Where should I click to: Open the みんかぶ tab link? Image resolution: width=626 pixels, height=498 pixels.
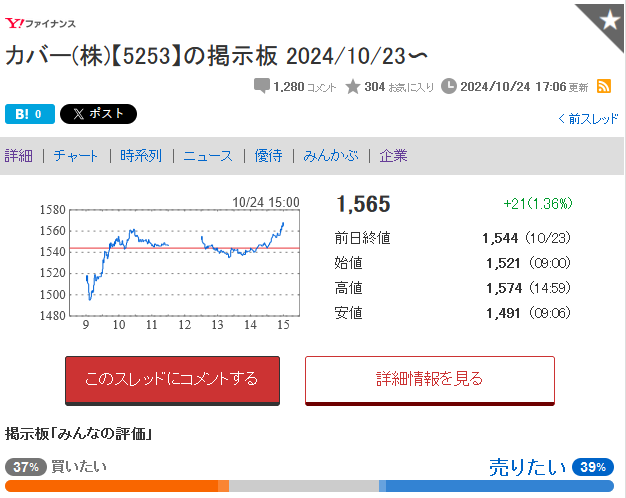331,155
